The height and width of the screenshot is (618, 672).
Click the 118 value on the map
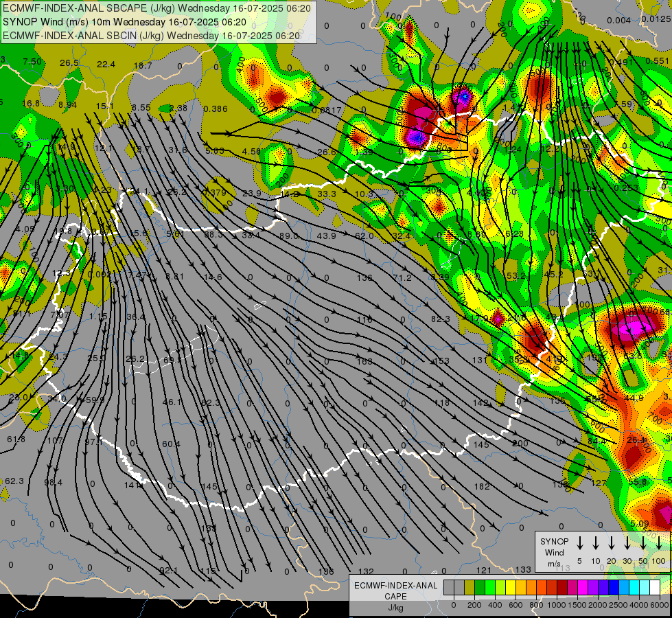[x=441, y=402]
